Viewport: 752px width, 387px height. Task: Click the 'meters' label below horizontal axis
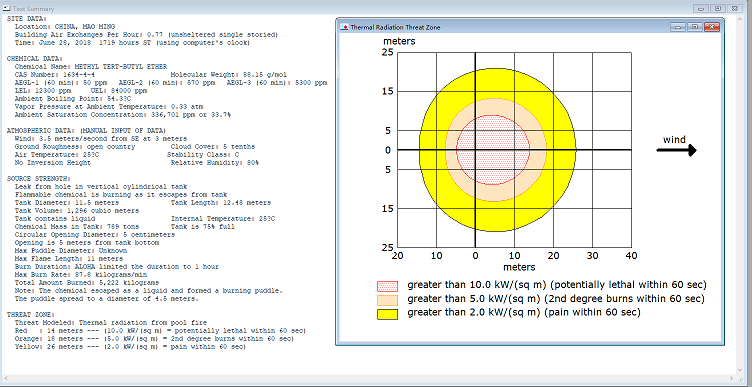(x=519, y=267)
